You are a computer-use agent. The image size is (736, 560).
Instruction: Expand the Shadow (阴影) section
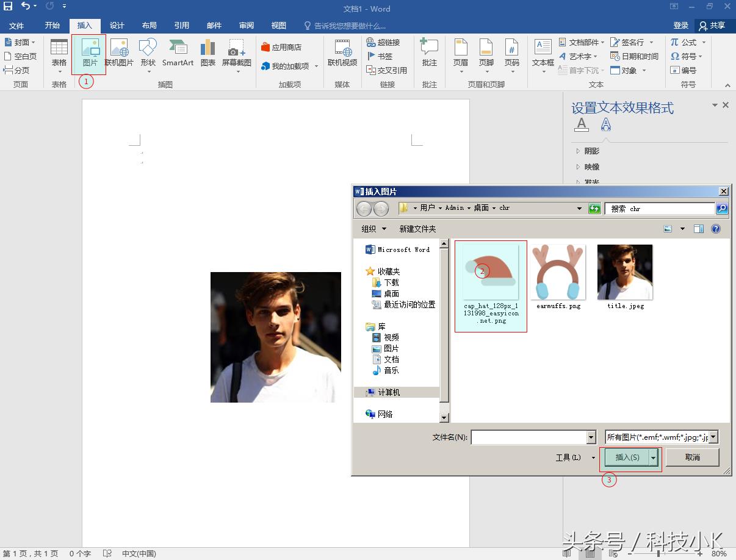tap(591, 151)
